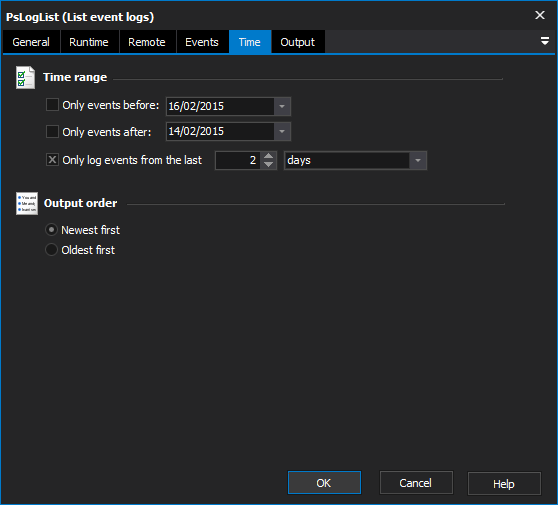Select the Time tab
The width and height of the screenshot is (558, 505).
(250, 42)
